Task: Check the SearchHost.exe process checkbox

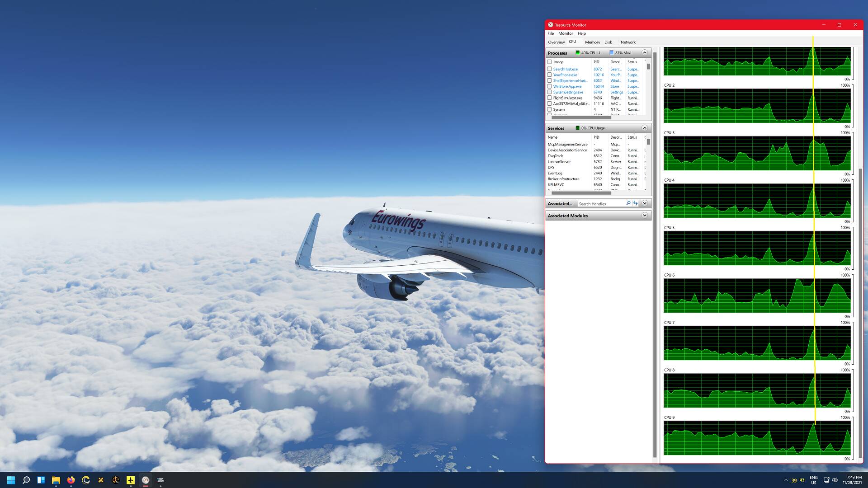Action: tap(549, 69)
